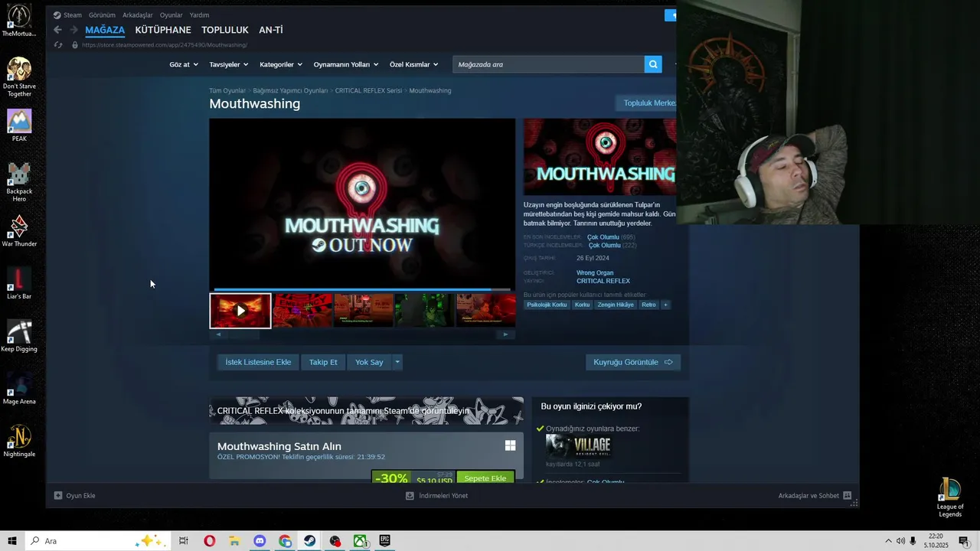Seek in the trailer progress bar

(362, 289)
